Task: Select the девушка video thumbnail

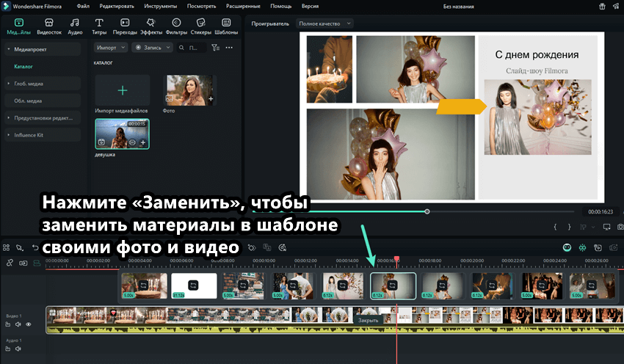Action: click(122, 134)
